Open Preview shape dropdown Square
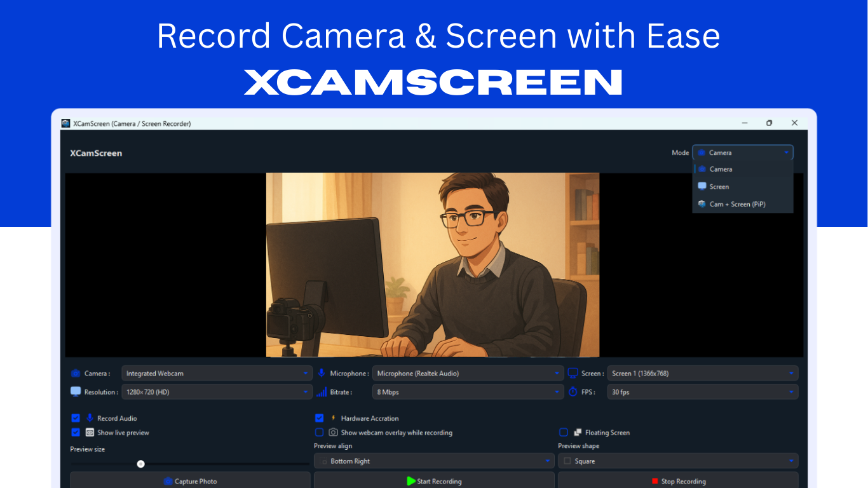Image resolution: width=868 pixels, height=488 pixels. click(x=678, y=461)
